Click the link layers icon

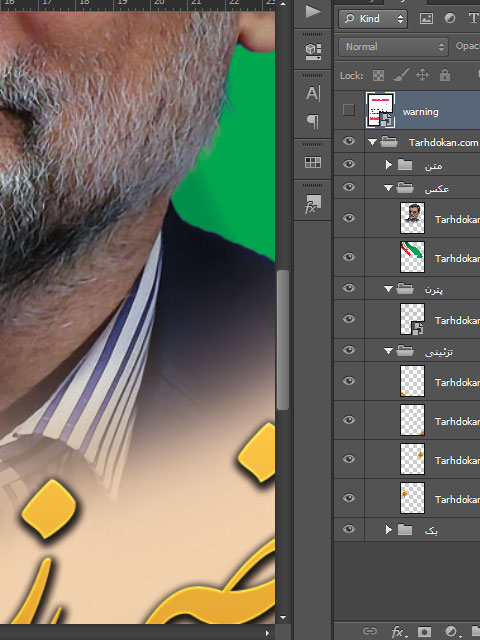(x=370, y=631)
